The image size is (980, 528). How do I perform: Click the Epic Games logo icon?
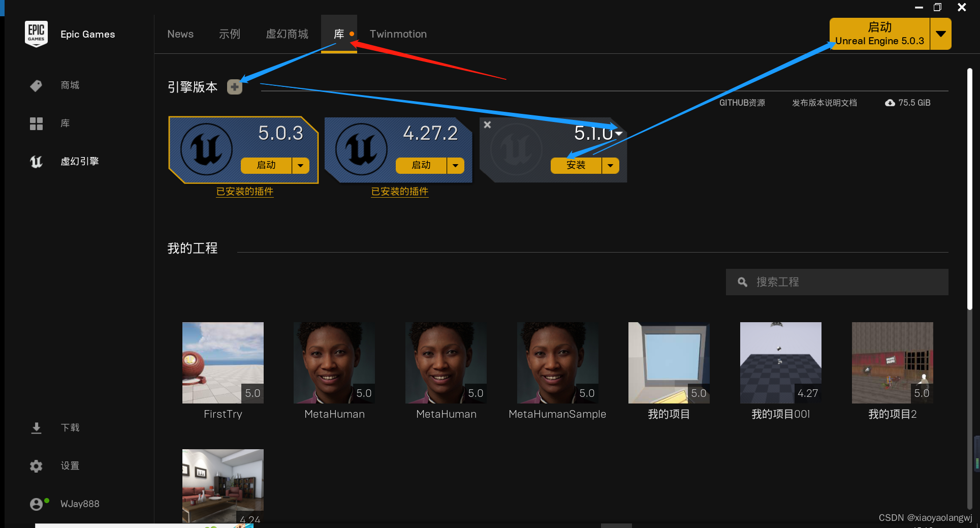(x=36, y=34)
